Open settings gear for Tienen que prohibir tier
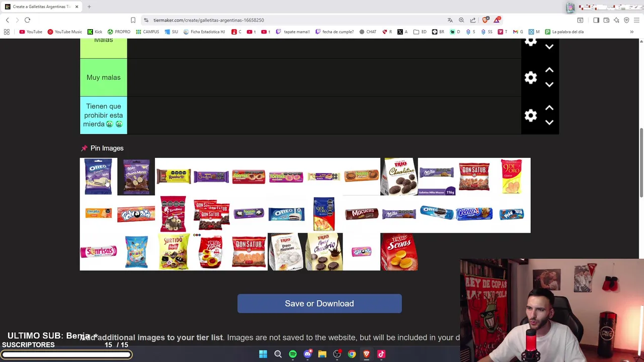 pos(531,116)
